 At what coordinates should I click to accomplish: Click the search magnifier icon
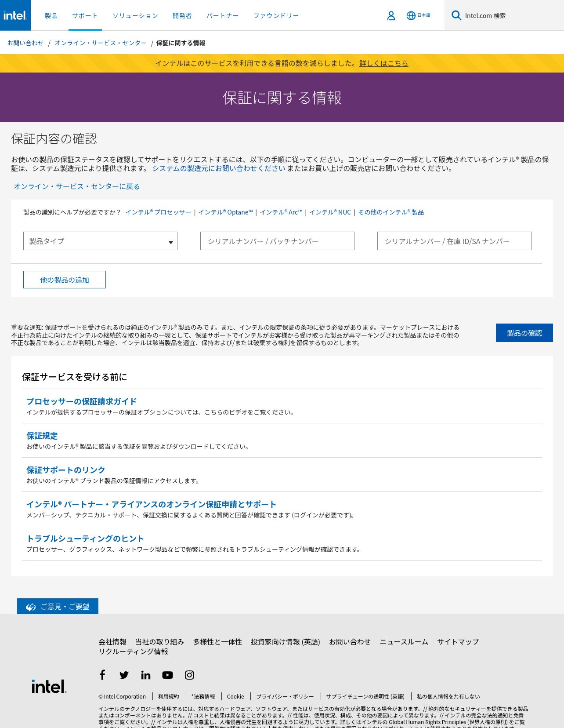point(456,15)
